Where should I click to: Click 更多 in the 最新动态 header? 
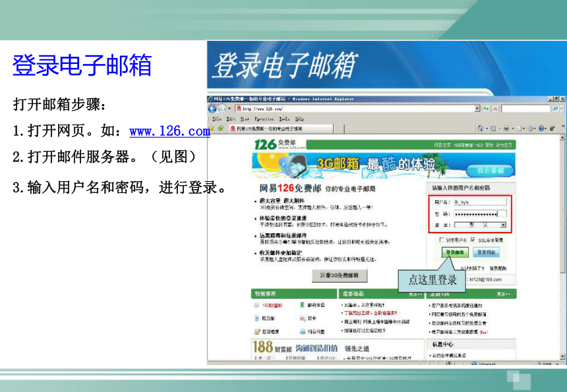[415, 294]
